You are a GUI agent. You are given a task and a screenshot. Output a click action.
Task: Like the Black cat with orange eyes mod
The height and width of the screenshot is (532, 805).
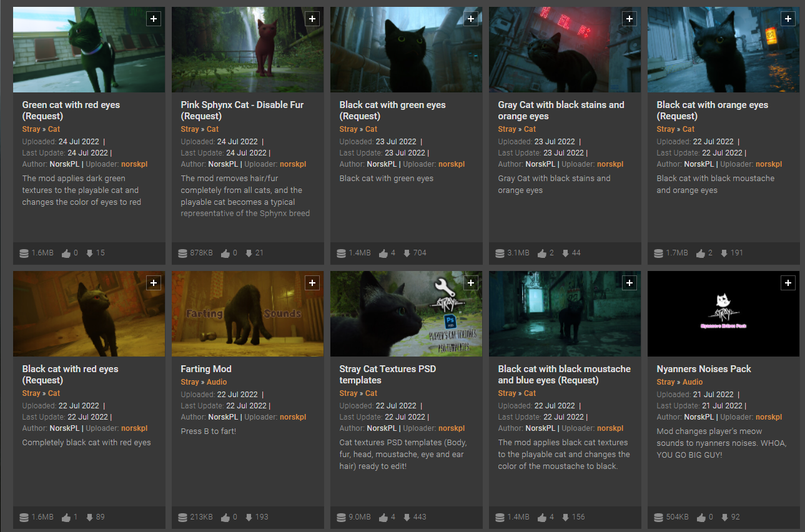[x=701, y=254]
